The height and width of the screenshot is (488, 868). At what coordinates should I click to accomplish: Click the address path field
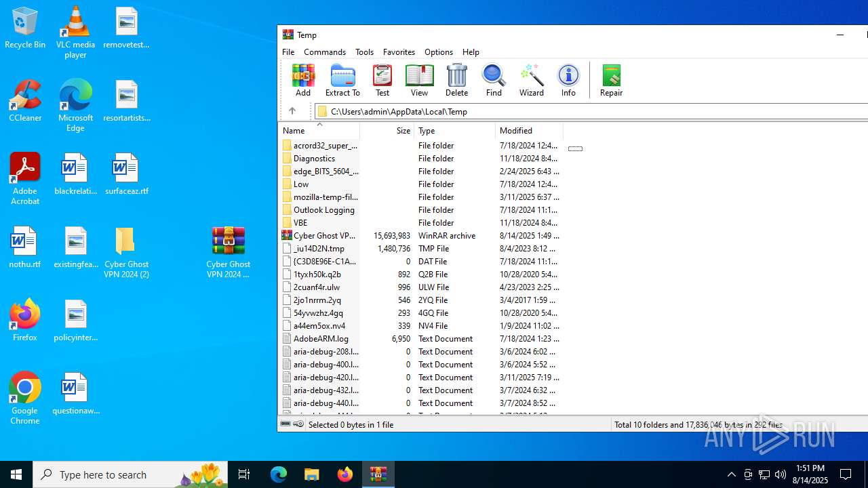click(x=592, y=111)
